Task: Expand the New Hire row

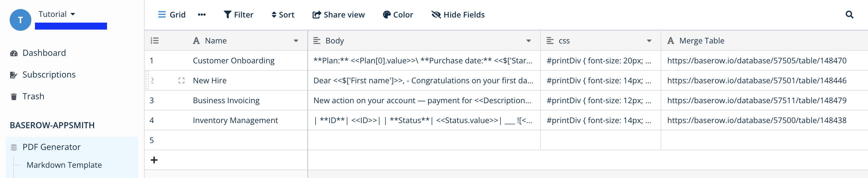Action: pyautogui.click(x=181, y=81)
